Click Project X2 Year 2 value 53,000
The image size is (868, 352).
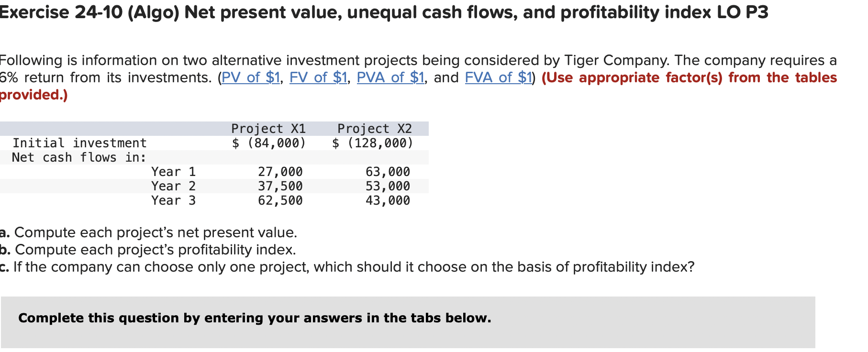pyautogui.click(x=388, y=186)
